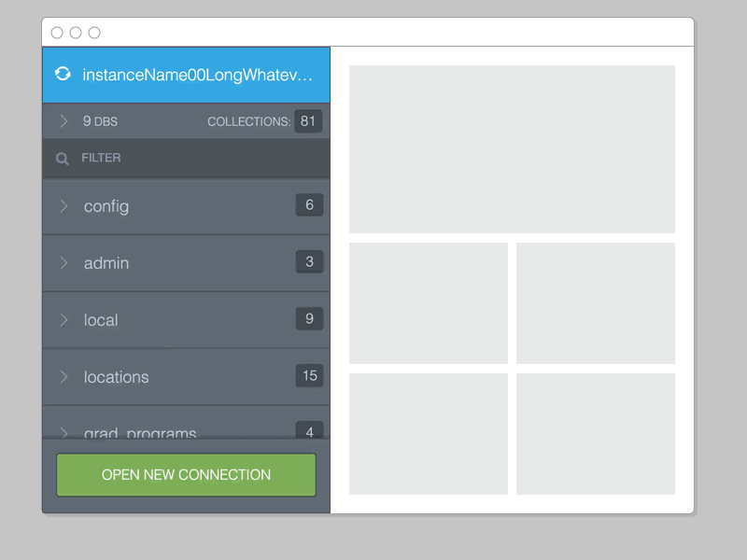This screenshot has height=560, width=747.
Task: Expand the admin database tree
Action: pyautogui.click(x=63, y=262)
